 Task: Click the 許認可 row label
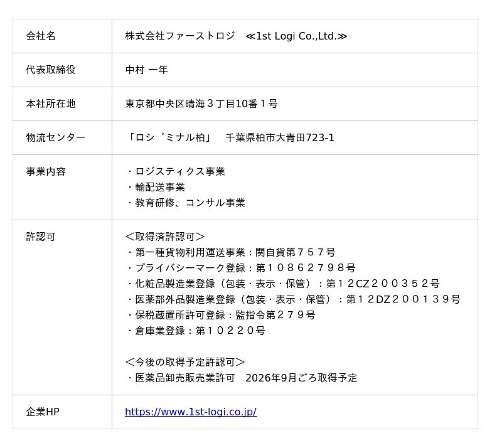click(41, 237)
